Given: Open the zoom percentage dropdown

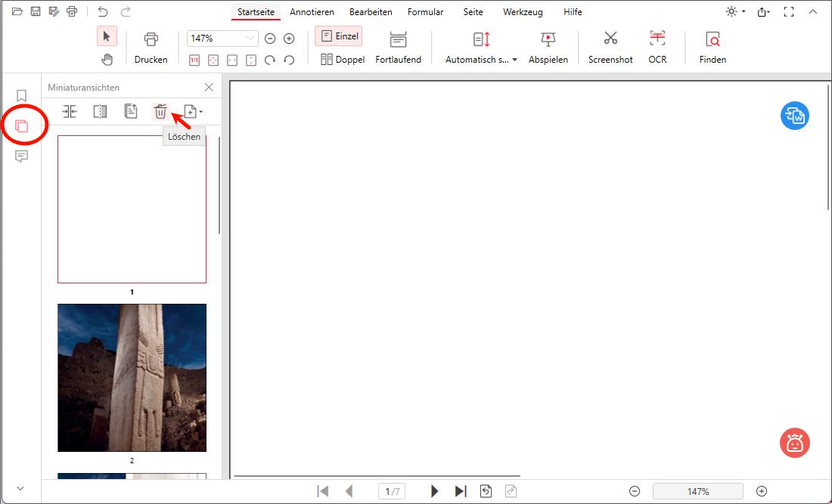Looking at the screenshot, I should coord(250,38).
